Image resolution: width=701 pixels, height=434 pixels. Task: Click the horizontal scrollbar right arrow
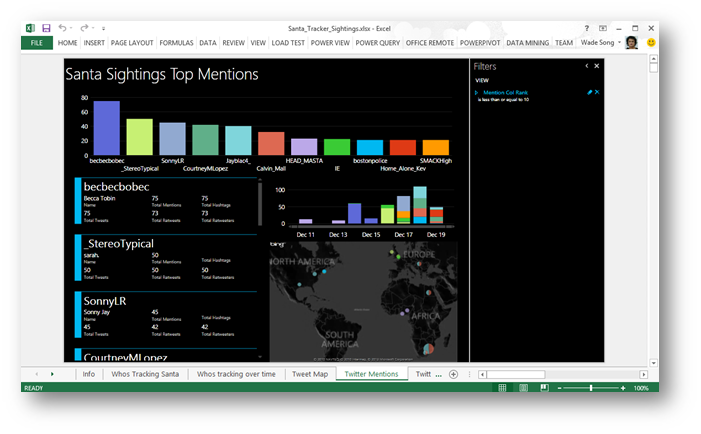(x=643, y=375)
